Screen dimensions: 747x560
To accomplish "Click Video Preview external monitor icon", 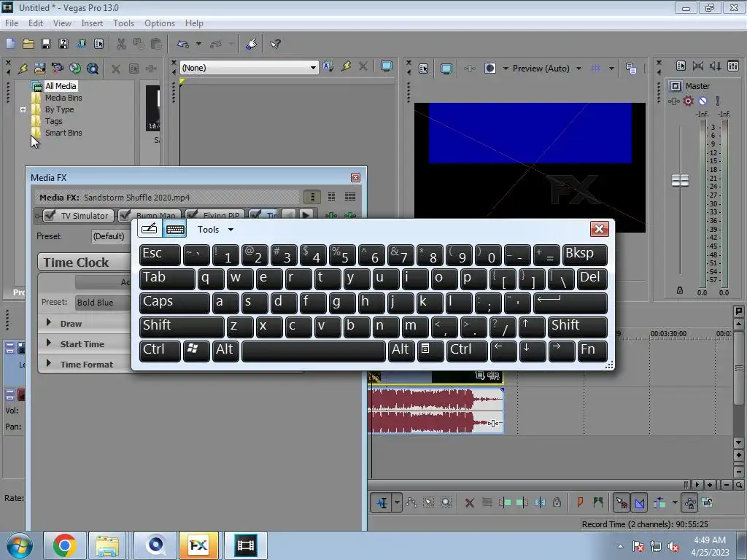I will coord(446,69).
